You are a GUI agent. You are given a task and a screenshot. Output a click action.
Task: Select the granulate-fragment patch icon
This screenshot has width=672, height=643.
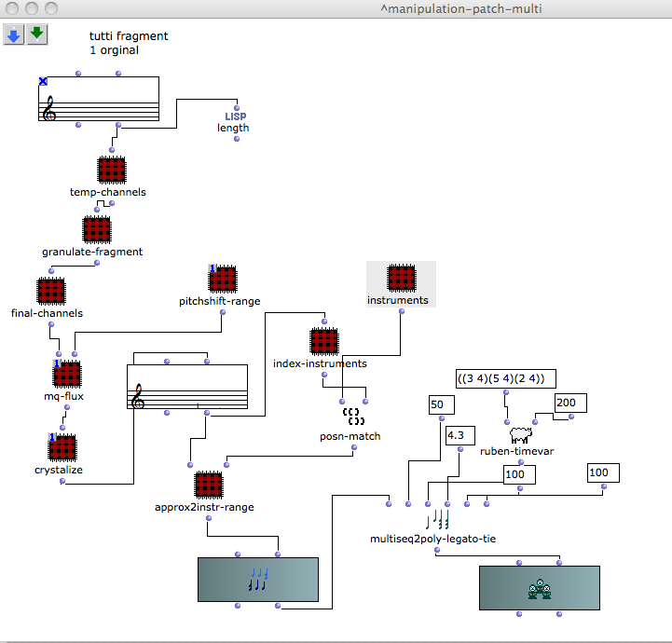[x=97, y=229]
